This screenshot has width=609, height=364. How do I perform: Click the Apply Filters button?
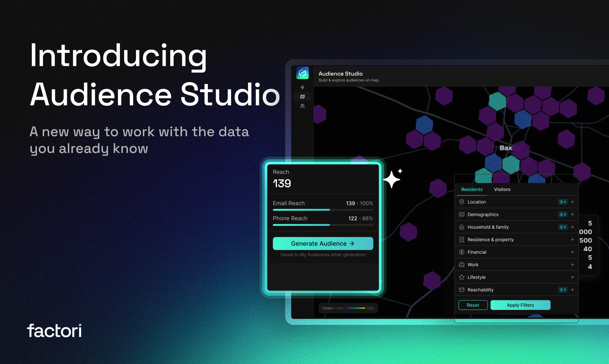click(520, 305)
